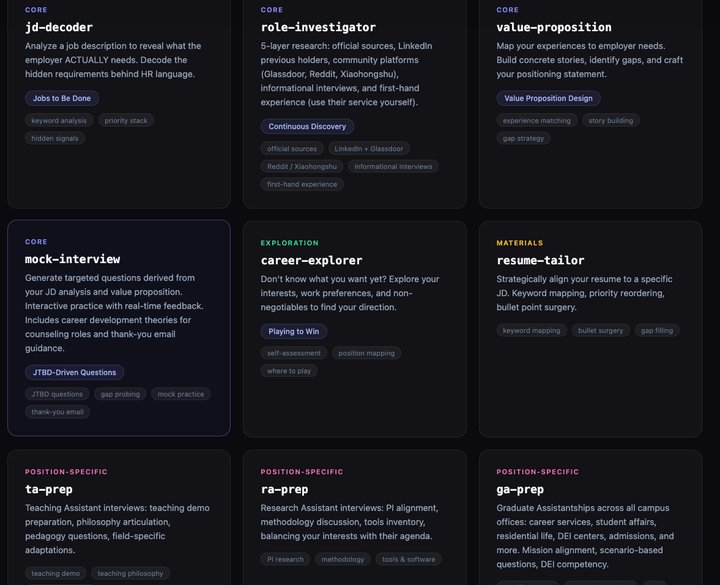
Task: Select the Value Proposition Design badge
Action: (x=548, y=98)
